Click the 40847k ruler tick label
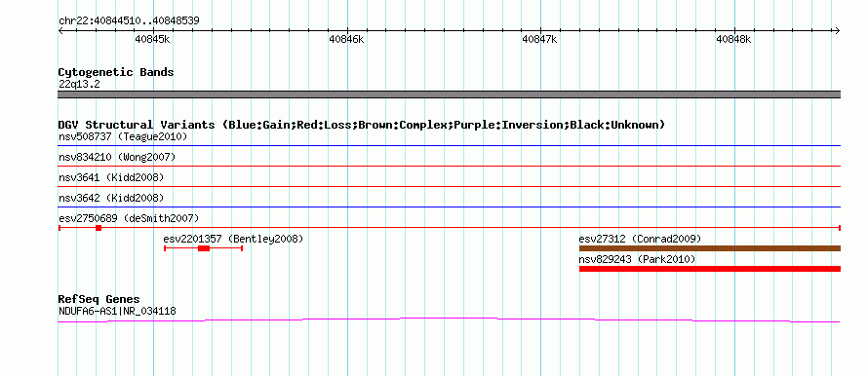The width and height of the screenshot is (868, 376). click(539, 39)
